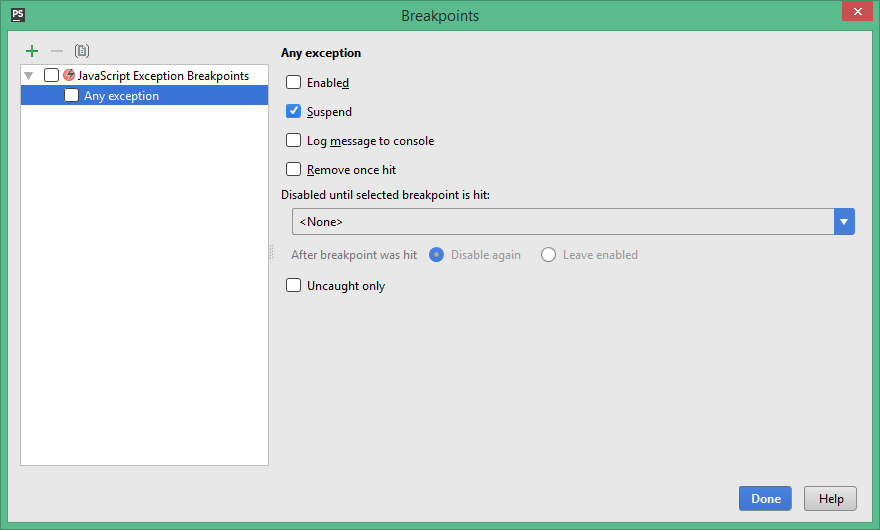
Task: Select the Leave enabled radio button
Action: 548,255
